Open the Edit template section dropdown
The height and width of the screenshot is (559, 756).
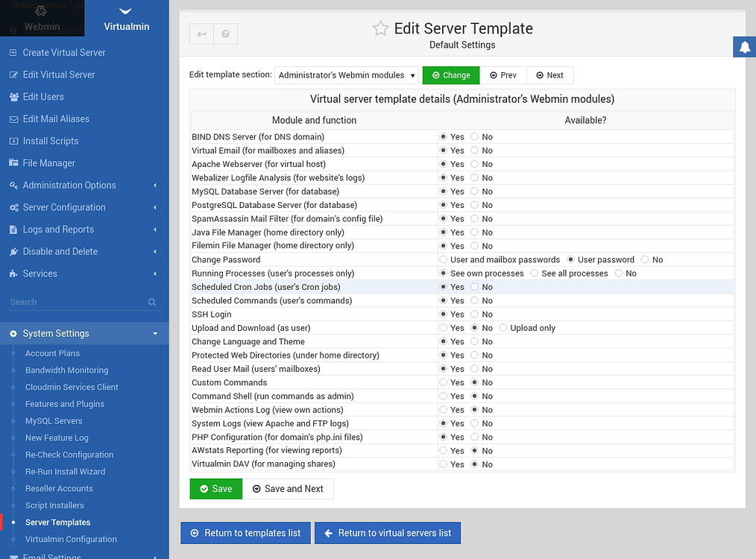point(347,75)
